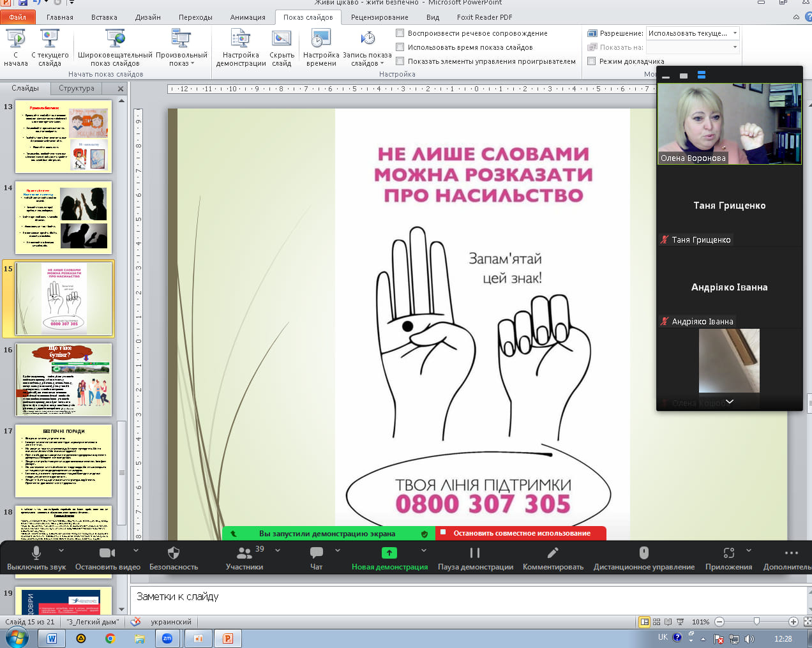Switch to the 'Структура' pane tab
812x648 pixels.
pyautogui.click(x=77, y=88)
